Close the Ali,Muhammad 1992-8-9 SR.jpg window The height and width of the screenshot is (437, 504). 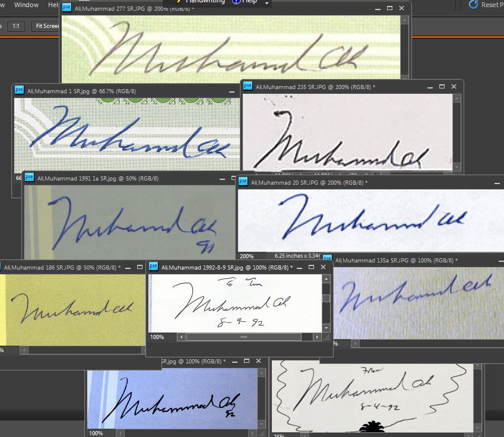tap(323, 267)
